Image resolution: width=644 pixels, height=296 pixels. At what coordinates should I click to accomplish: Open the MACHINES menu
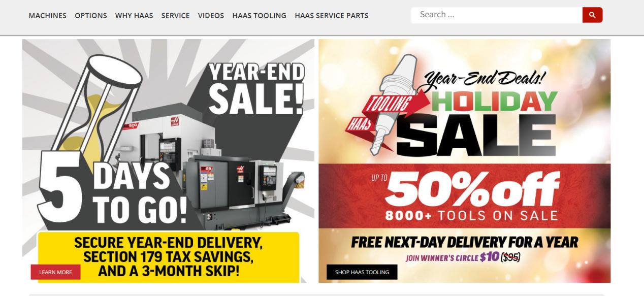[x=47, y=16]
